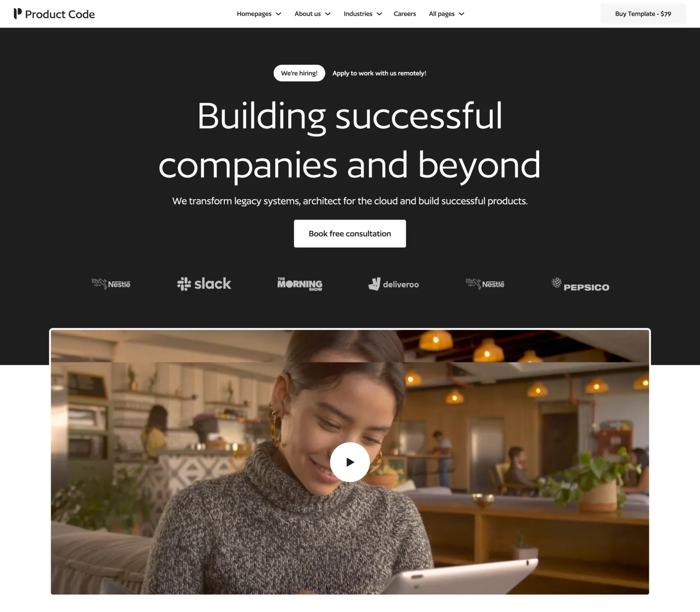This screenshot has width=700, height=612.
Task: Click Buy Template - $79 button
Action: pos(643,14)
